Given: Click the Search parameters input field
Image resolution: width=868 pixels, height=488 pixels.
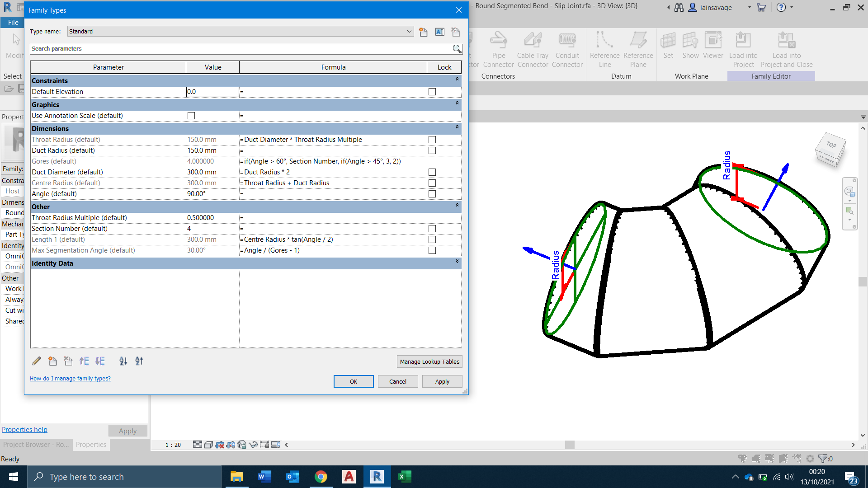Looking at the screenshot, I should pos(241,49).
